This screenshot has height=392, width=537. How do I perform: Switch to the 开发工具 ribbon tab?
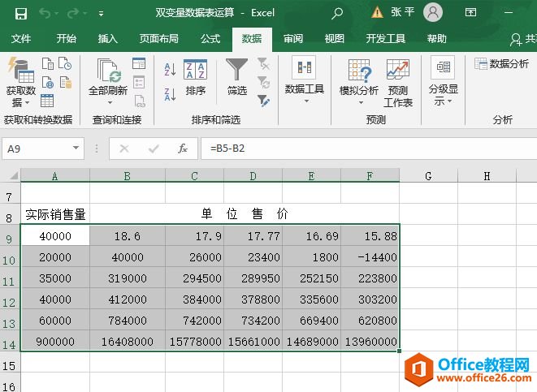pyautogui.click(x=386, y=39)
